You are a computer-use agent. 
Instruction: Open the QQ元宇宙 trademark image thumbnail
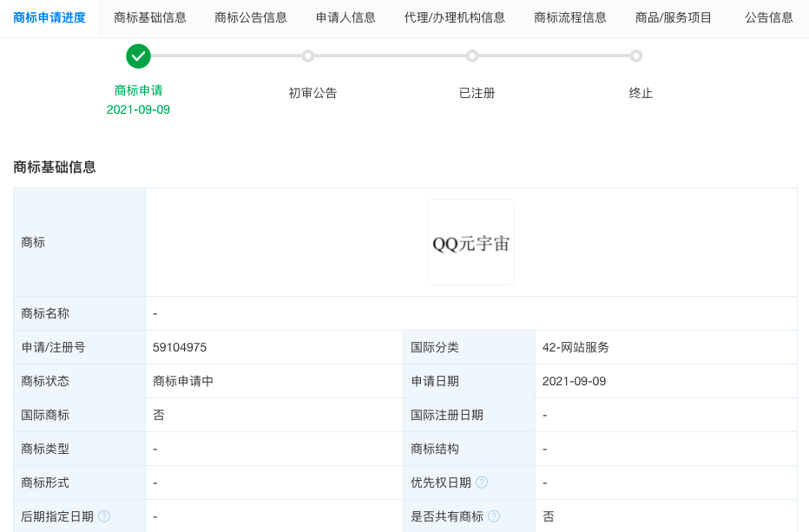471,242
